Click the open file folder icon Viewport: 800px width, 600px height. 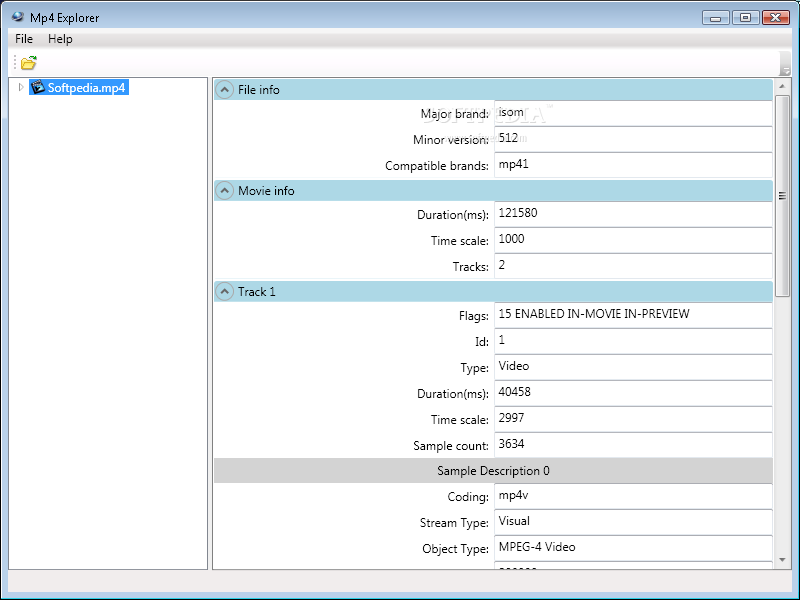click(29, 63)
